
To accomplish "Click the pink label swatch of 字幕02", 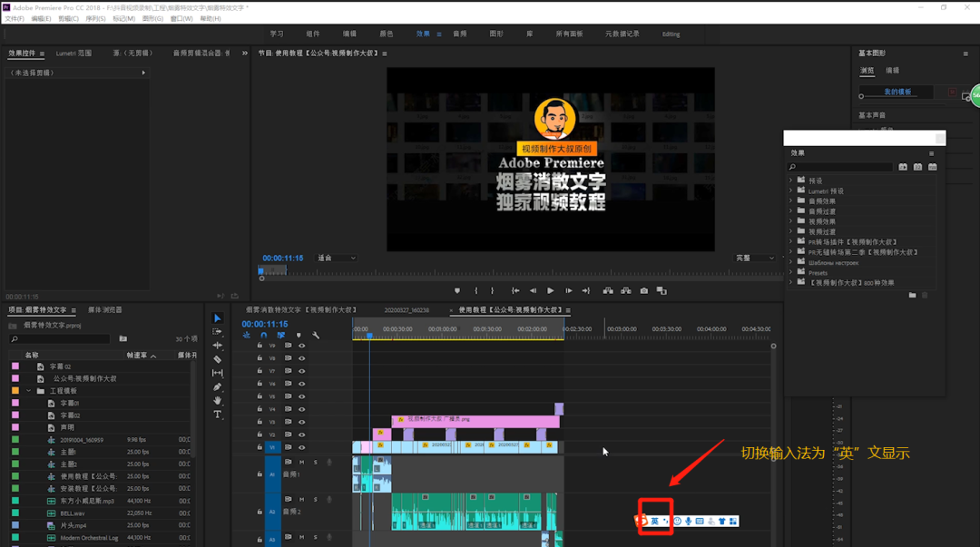I will [15, 415].
